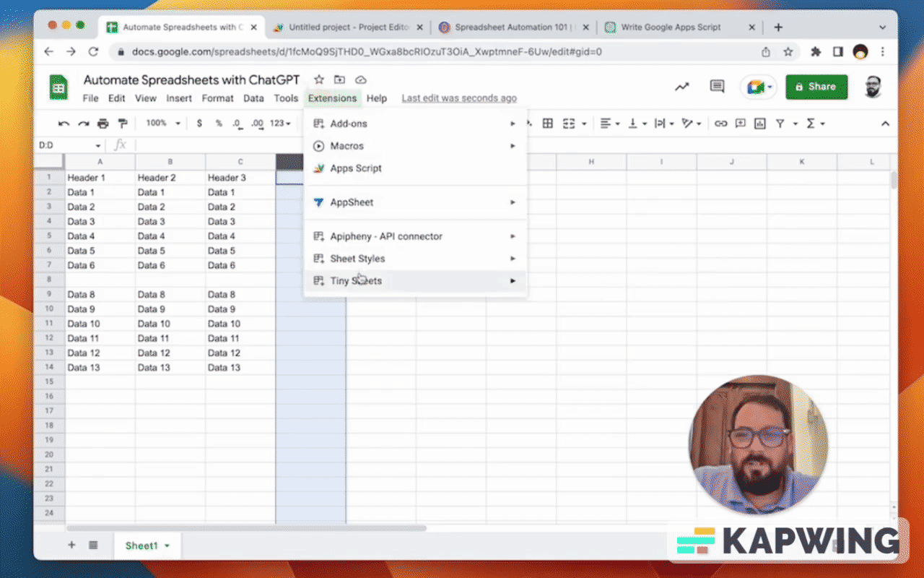Screen dimensions: 924x578
Task: Open vertical align dropdown
Action: pos(637,124)
